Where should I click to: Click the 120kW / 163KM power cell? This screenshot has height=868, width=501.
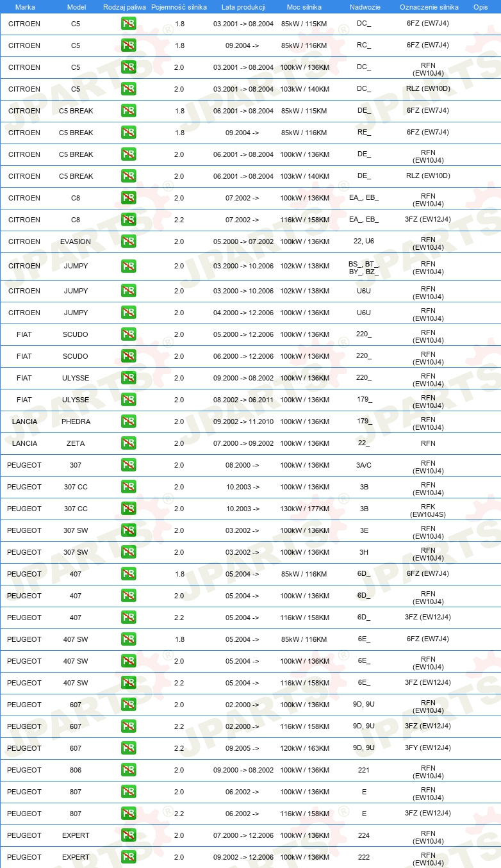305,748
